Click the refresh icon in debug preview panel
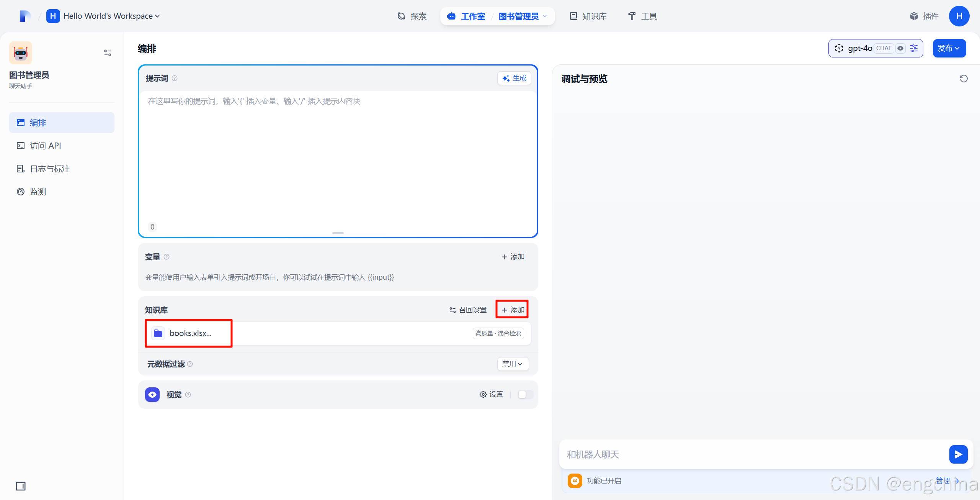980x500 pixels. point(964,79)
